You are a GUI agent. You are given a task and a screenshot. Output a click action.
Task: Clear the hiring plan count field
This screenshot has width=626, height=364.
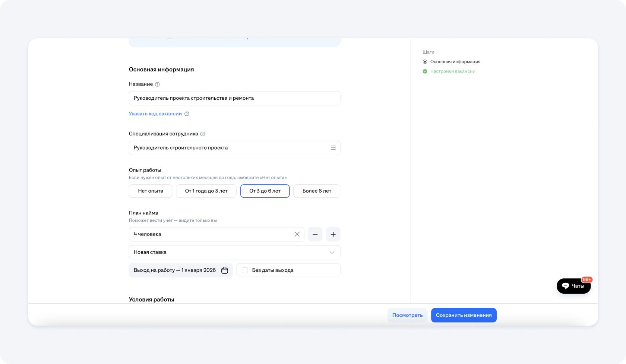tap(297, 234)
